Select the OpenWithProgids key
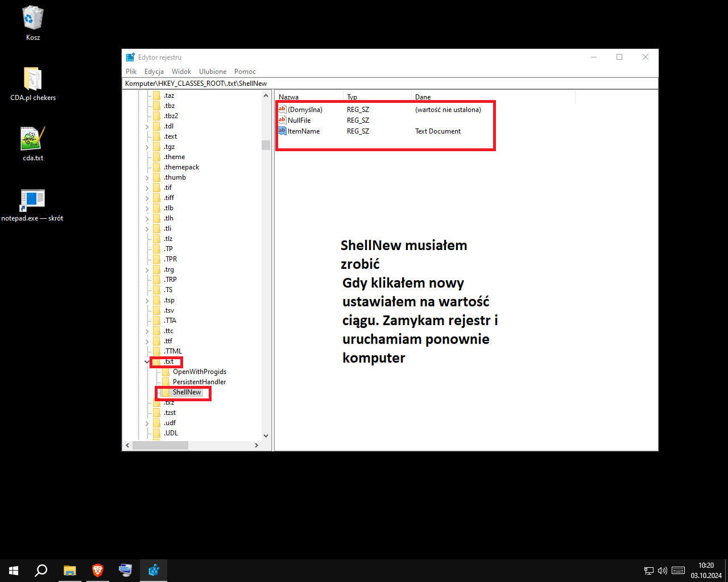Viewport: 728px width, 582px height. pos(199,372)
